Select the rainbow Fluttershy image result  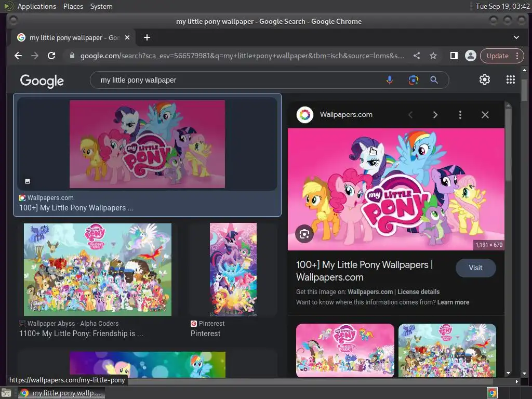coord(147,364)
